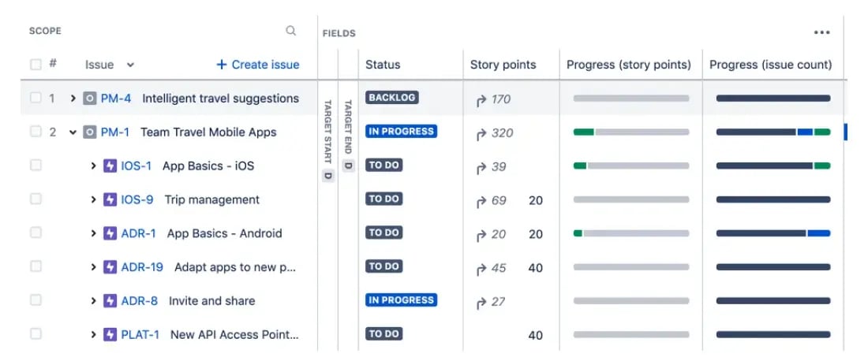Image resolution: width=868 pixels, height=361 pixels.
Task: Click the Create issue button
Action: (258, 65)
